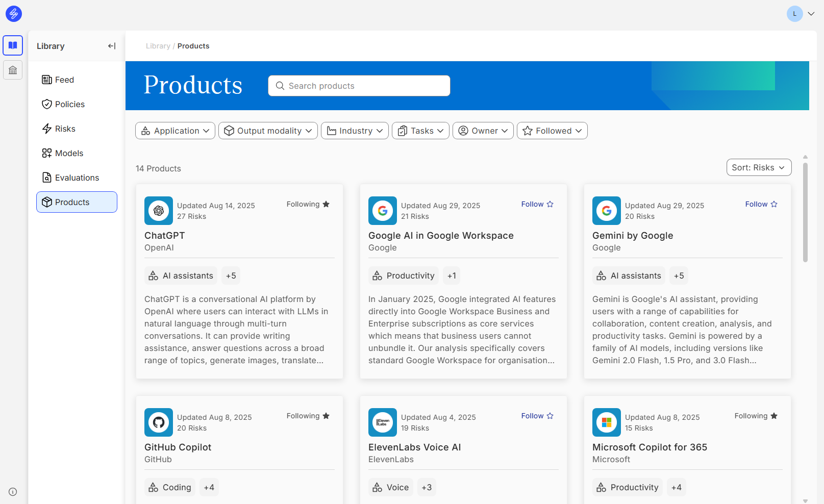Click the info icon at bottom left
This screenshot has height=504, width=824.
coord(13,492)
